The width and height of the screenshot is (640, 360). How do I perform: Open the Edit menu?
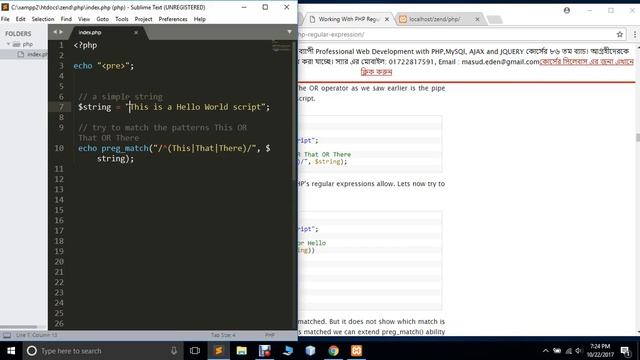pos(20,19)
